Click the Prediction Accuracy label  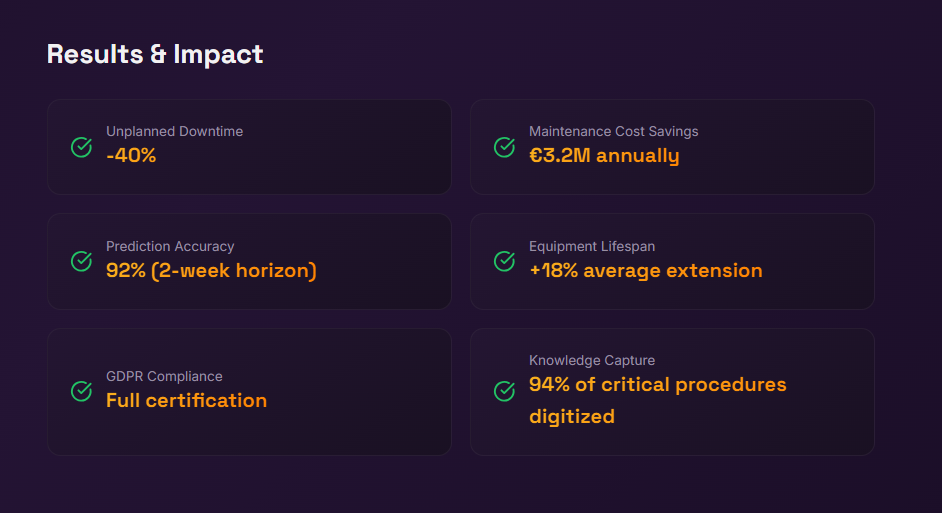tap(170, 246)
